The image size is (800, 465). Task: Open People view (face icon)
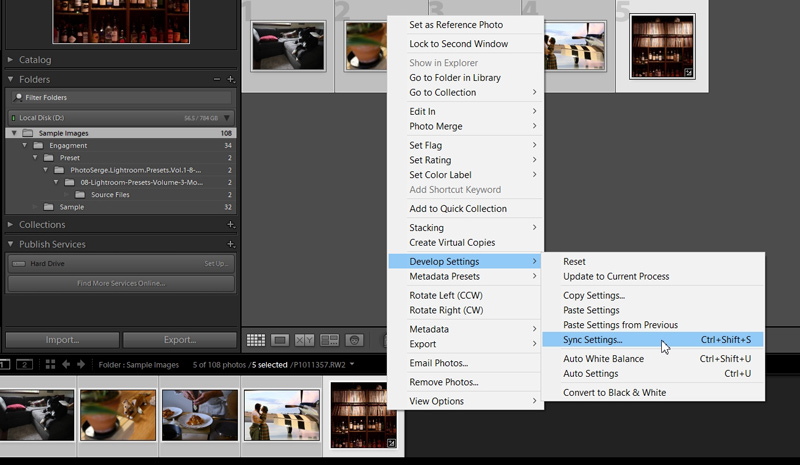click(354, 340)
